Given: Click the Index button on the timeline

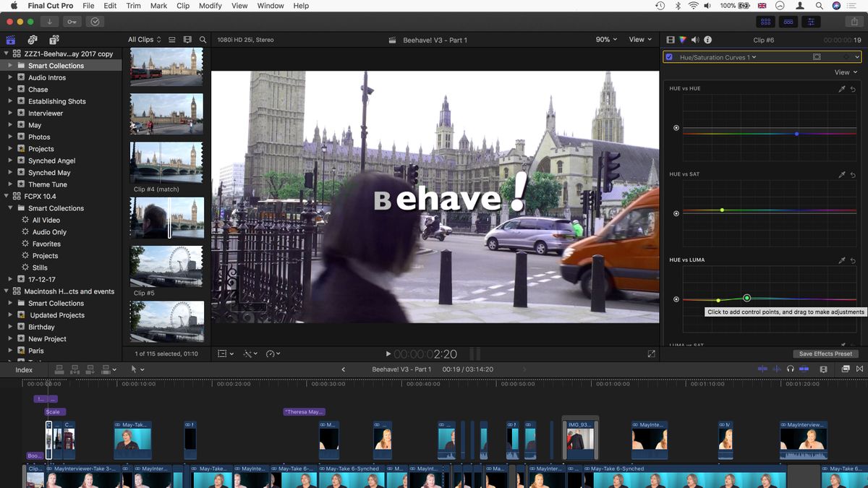Looking at the screenshot, I should [x=24, y=369].
